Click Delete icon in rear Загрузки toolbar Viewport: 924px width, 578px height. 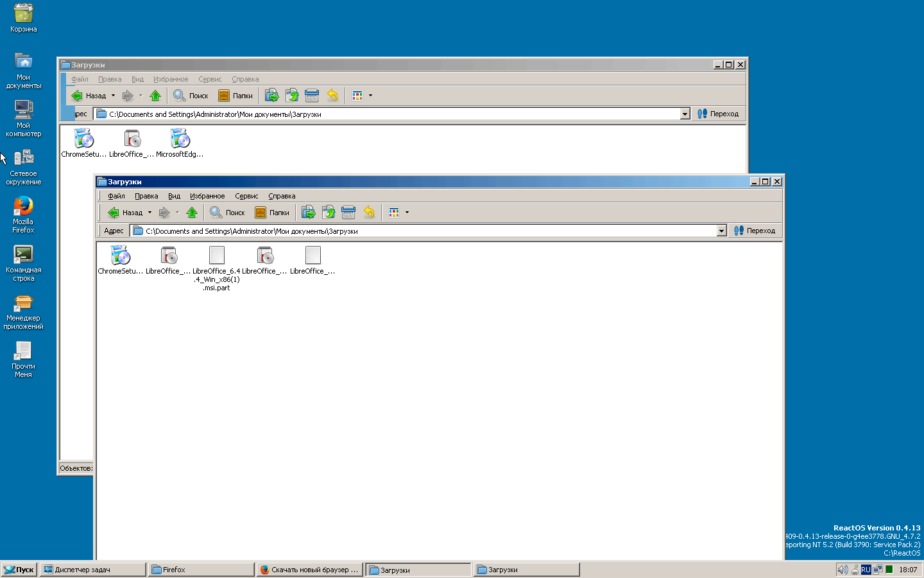312,96
